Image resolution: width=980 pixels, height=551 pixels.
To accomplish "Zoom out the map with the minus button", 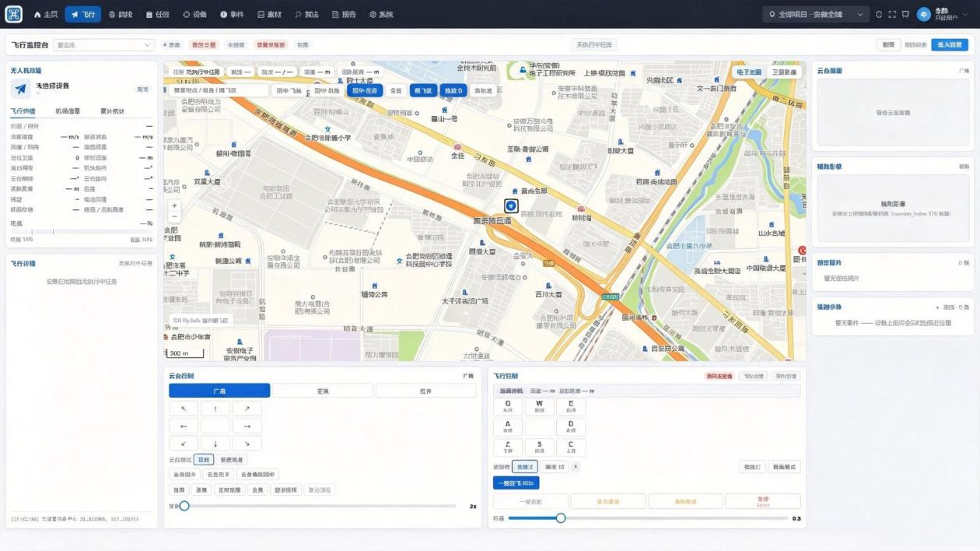I will click(x=174, y=216).
